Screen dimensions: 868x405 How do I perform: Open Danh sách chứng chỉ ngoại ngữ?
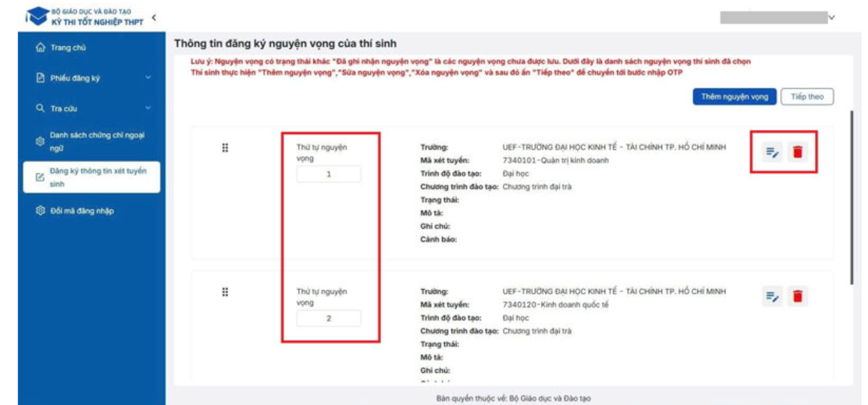click(x=91, y=141)
